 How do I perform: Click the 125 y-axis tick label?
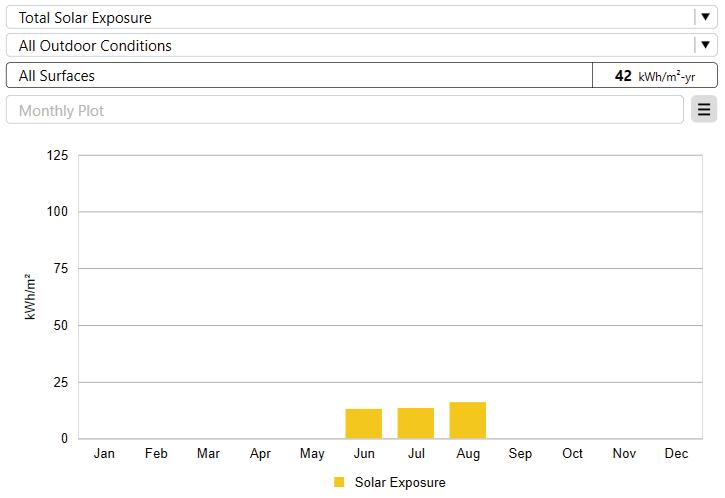coord(58,155)
